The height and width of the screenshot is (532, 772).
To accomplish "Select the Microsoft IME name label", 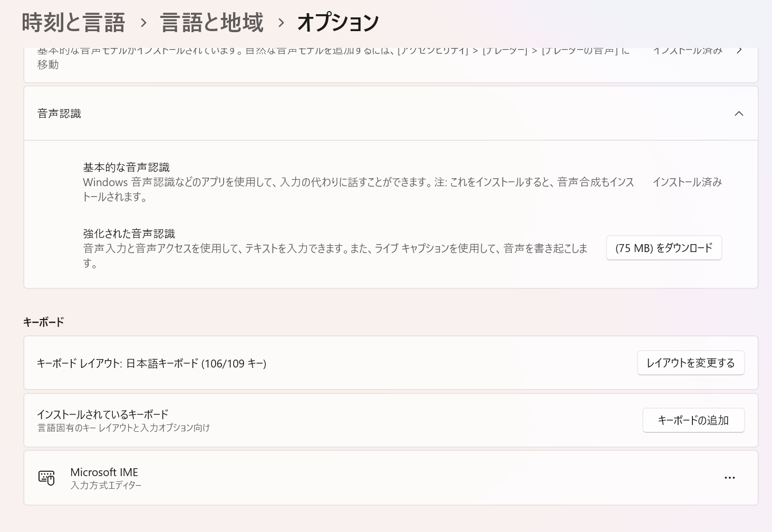I will pos(104,472).
